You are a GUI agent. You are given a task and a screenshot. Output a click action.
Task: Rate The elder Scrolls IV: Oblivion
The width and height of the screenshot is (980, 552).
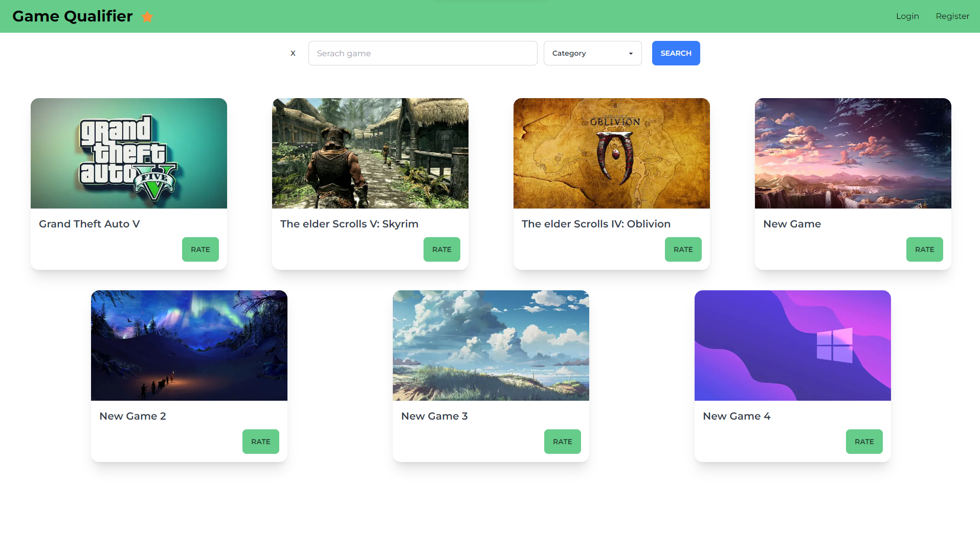coord(683,249)
